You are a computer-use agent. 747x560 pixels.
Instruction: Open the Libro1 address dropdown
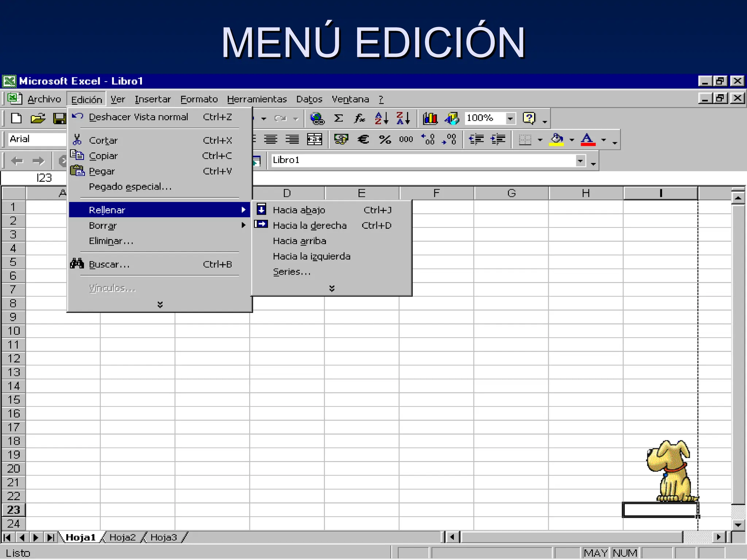pos(580,160)
